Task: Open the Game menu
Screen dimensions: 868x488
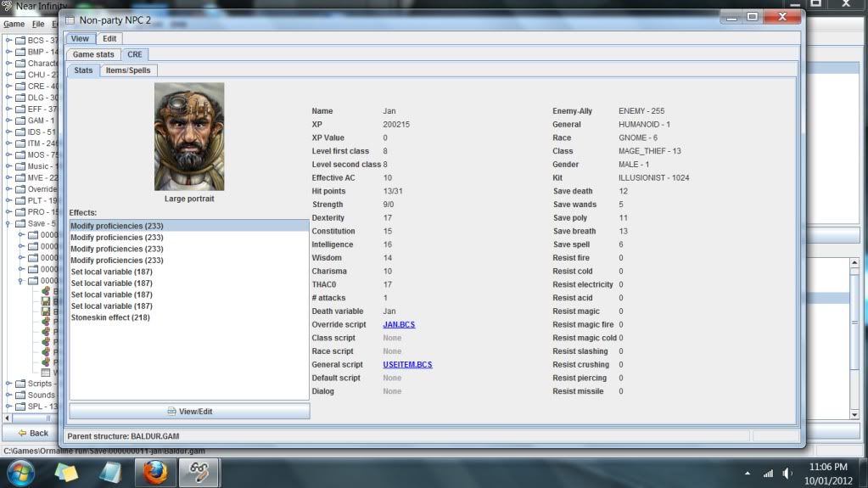Action: pyautogui.click(x=14, y=24)
